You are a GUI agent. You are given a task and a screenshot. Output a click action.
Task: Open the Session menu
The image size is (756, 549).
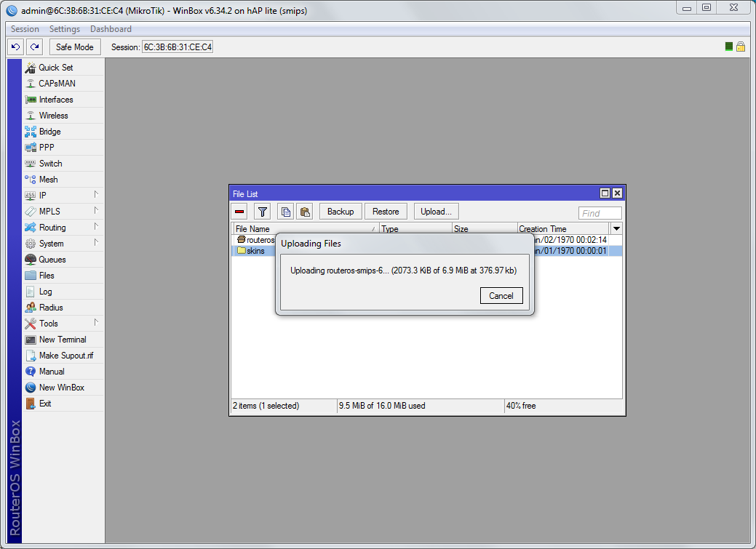(x=25, y=29)
